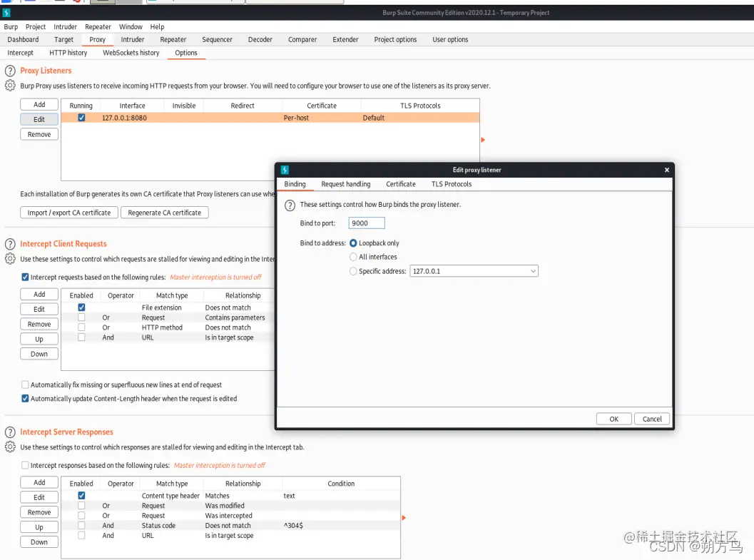Open the Repeater menu in menu bar
Viewport: 754px width, 560px height.
pos(98,27)
